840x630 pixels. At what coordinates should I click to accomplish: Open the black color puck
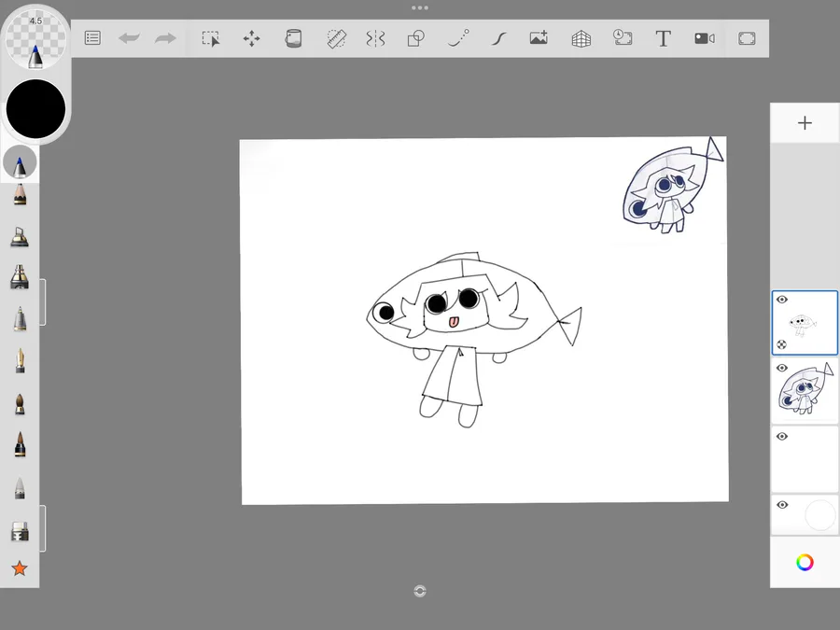pyautogui.click(x=35, y=109)
